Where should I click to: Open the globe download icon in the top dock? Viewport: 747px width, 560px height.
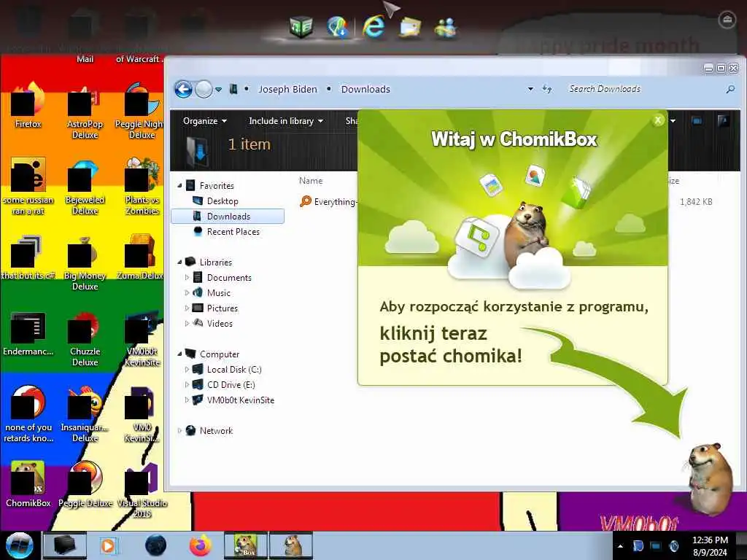(338, 26)
